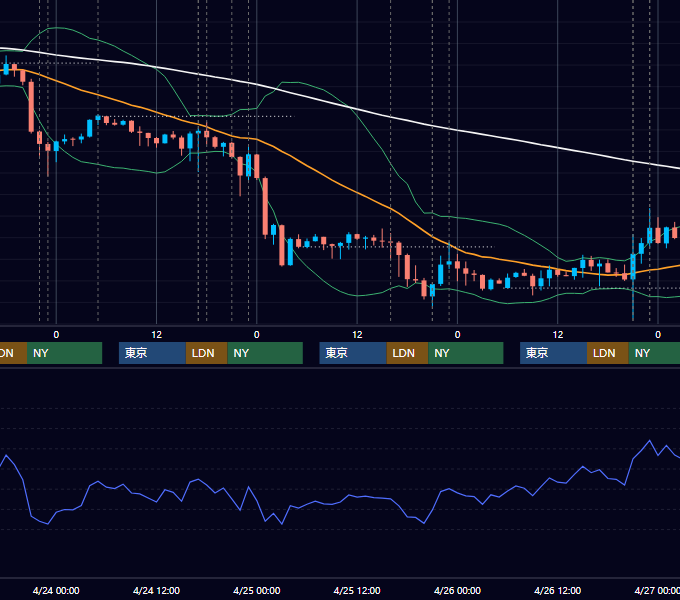Select the 東京 session block on 4/26
This screenshot has height=600, width=680.
553,353
